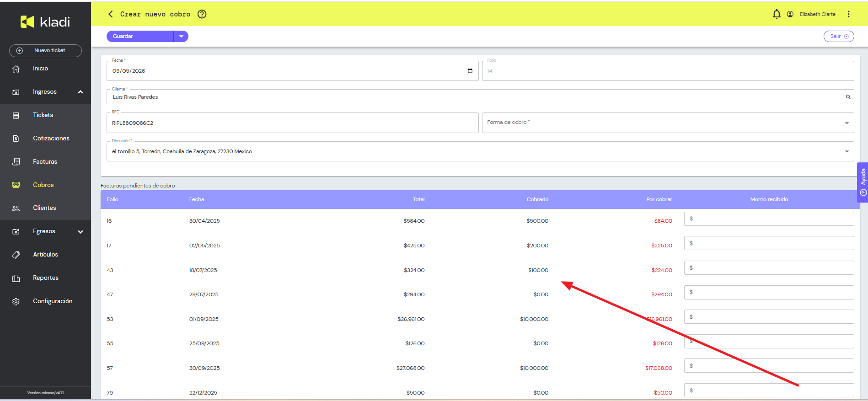Click the $84.00 por cobrar amount

[663, 221]
